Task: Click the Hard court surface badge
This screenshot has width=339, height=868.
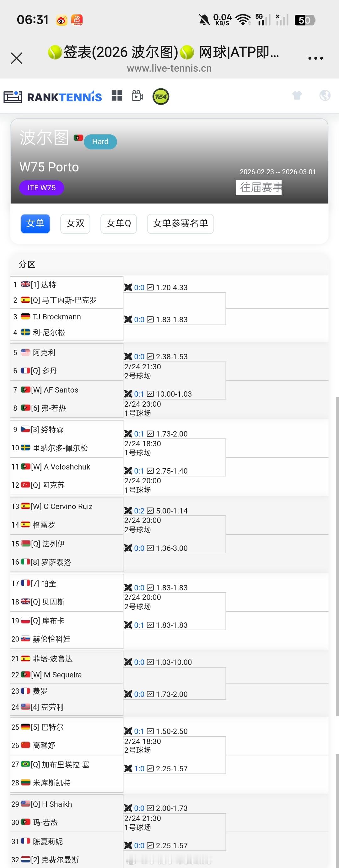Action: pos(100,142)
